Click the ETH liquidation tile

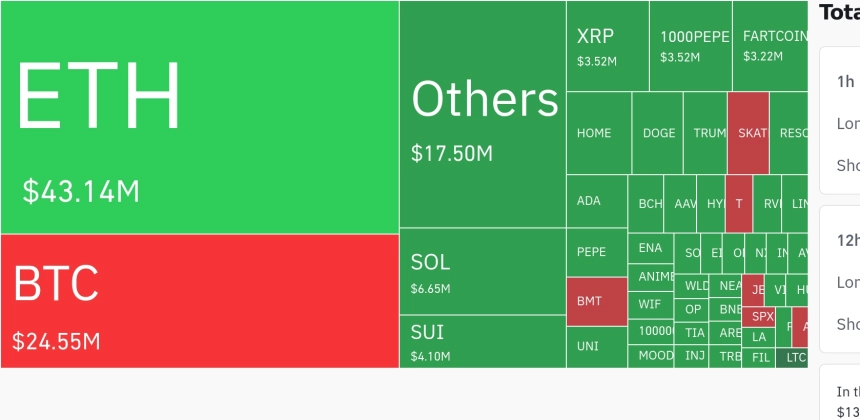tap(200, 117)
